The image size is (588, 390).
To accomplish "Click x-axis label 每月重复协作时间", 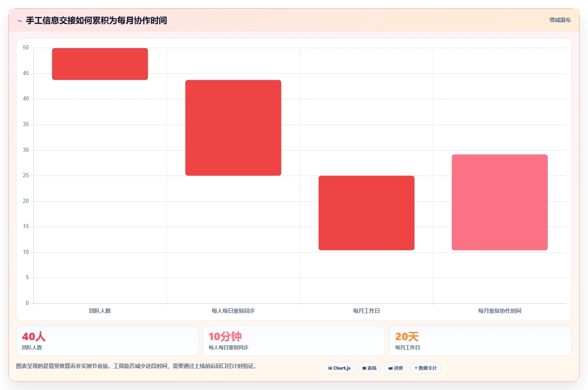I will [x=500, y=311].
